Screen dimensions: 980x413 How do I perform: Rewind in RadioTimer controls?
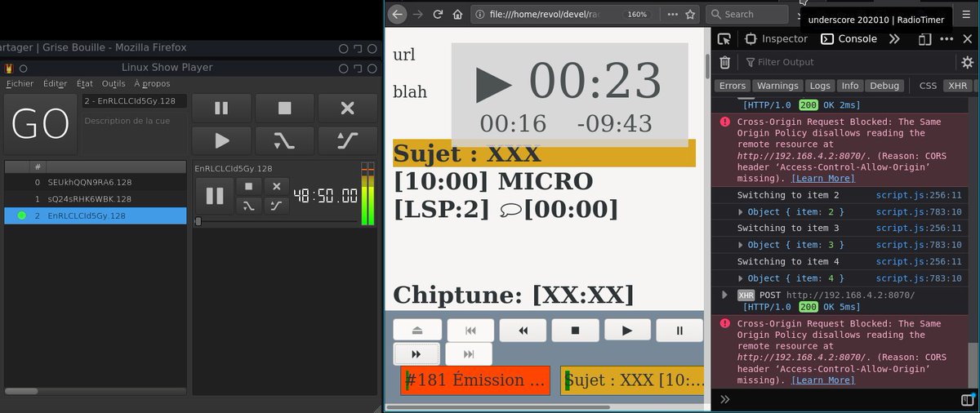click(x=523, y=330)
